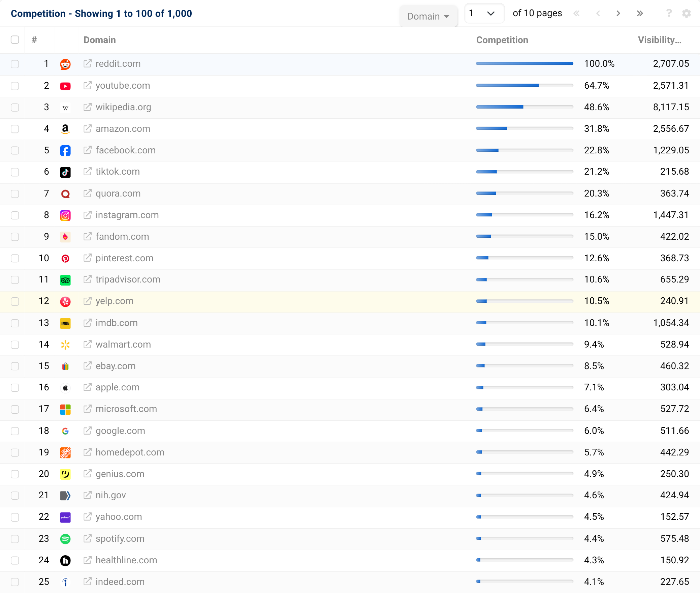Click the Walmart favicon in row 14
This screenshot has height=593, width=700.
65,345
